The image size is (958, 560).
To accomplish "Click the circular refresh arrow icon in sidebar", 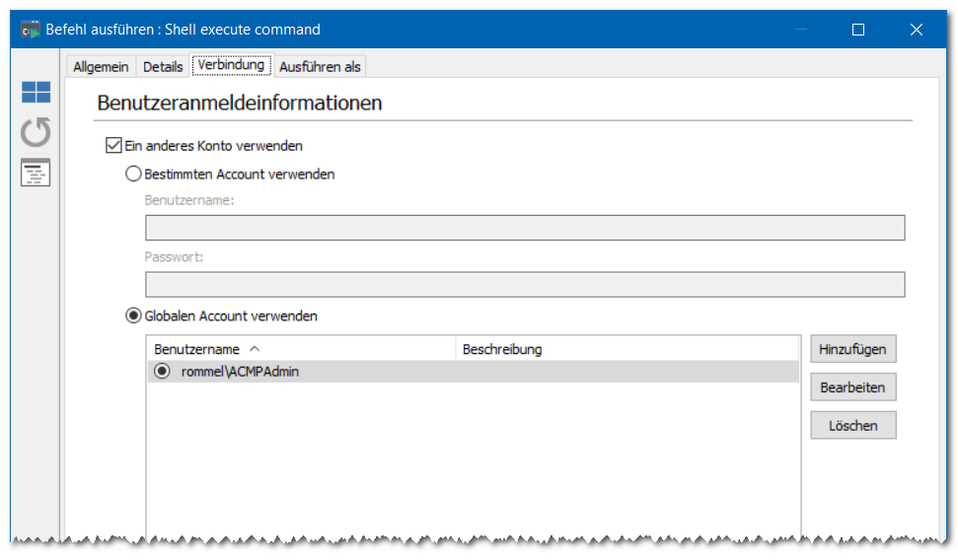I will click(x=36, y=132).
